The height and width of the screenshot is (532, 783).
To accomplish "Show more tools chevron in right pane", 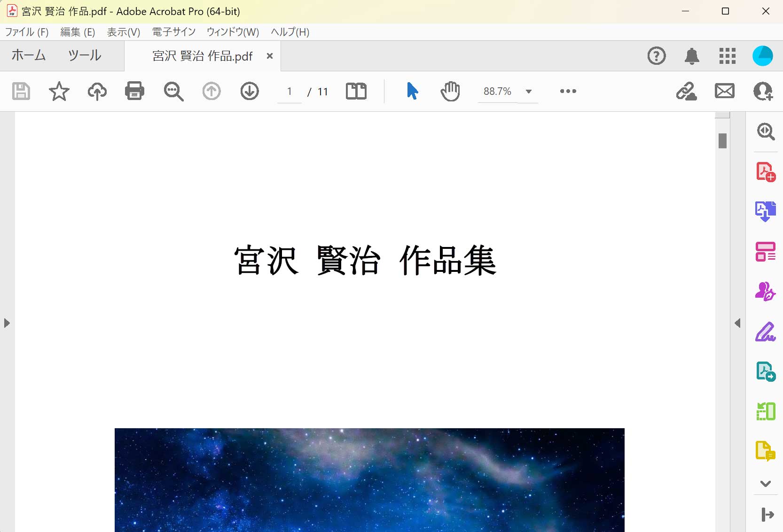I will (766, 484).
